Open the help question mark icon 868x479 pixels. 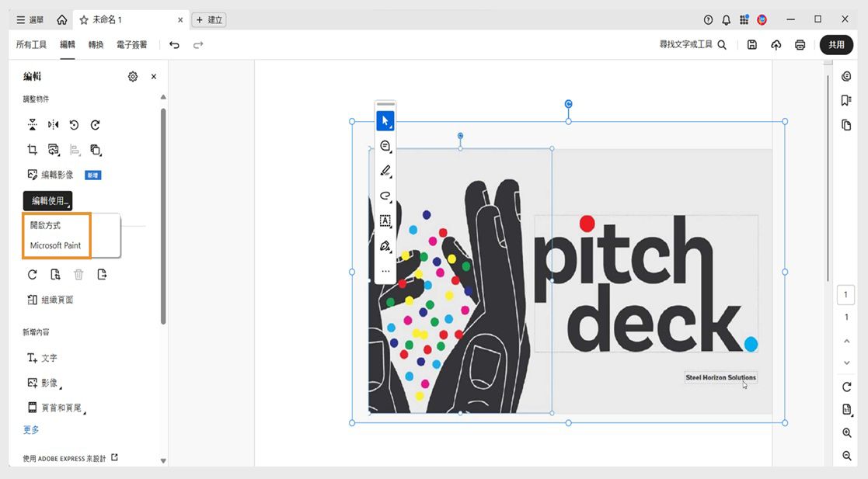[x=708, y=20]
